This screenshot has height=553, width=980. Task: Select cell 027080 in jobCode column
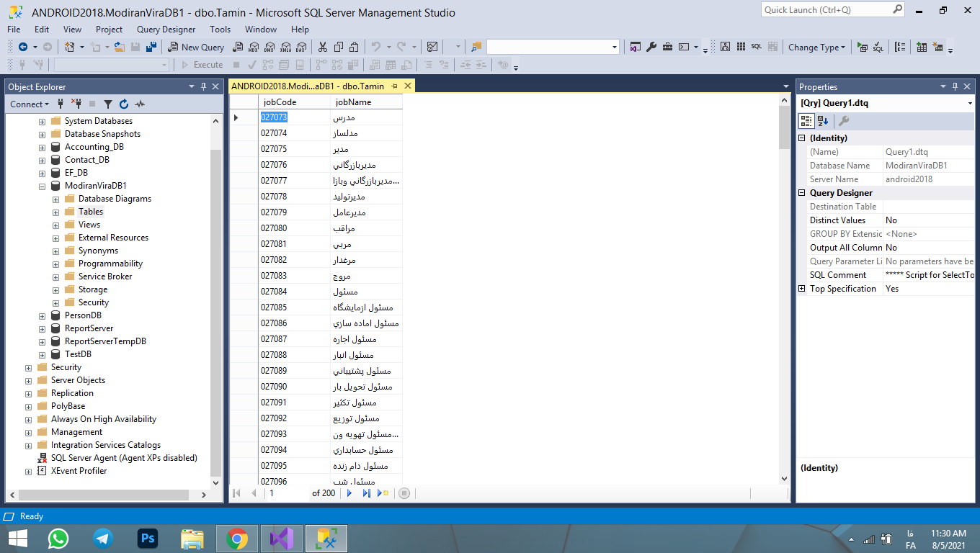click(295, 228)
